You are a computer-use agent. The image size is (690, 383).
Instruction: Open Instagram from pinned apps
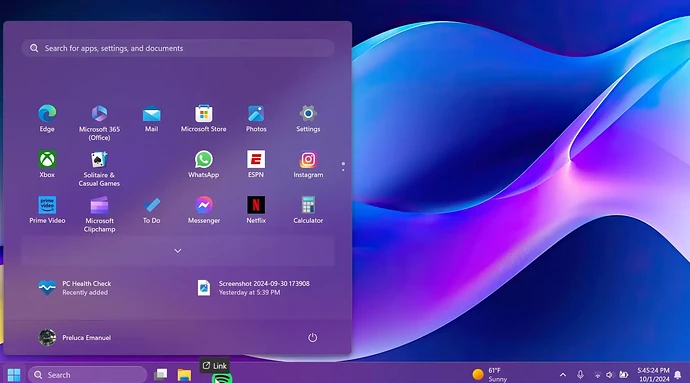(308, 164)
